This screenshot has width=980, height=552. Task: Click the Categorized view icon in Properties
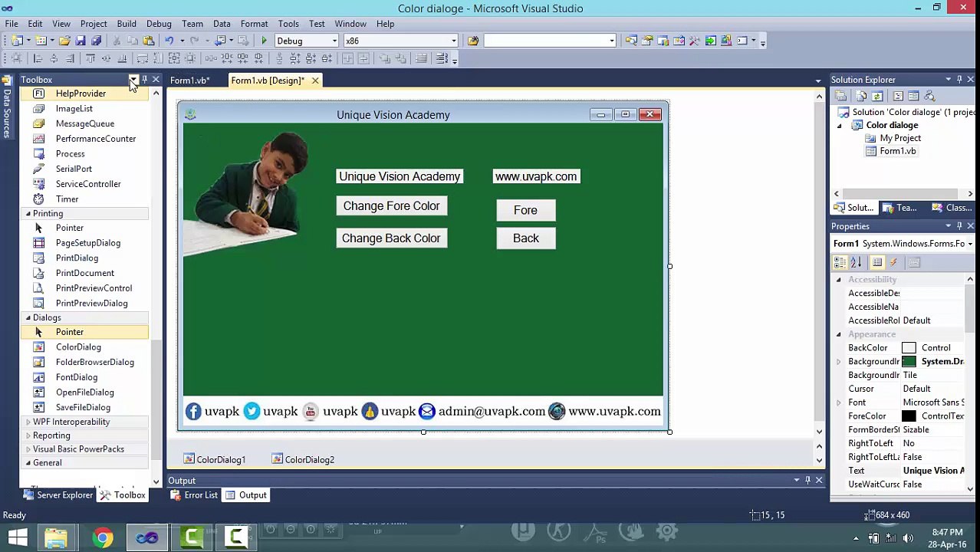[x=840, y=262]
